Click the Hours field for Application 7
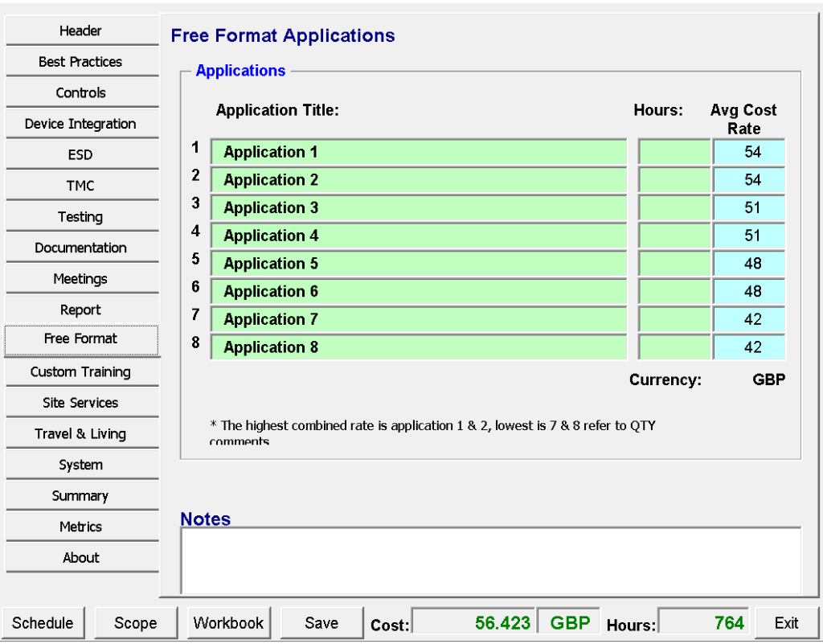 pos(674,319)
